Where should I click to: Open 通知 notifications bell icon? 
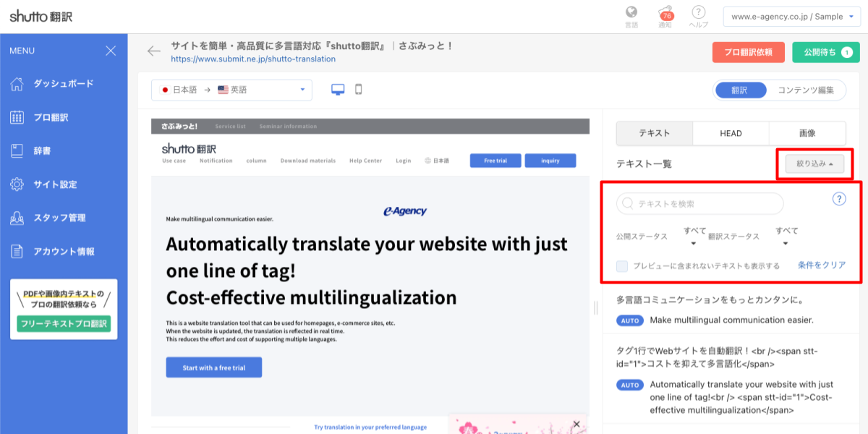click(x=665, y=16)
